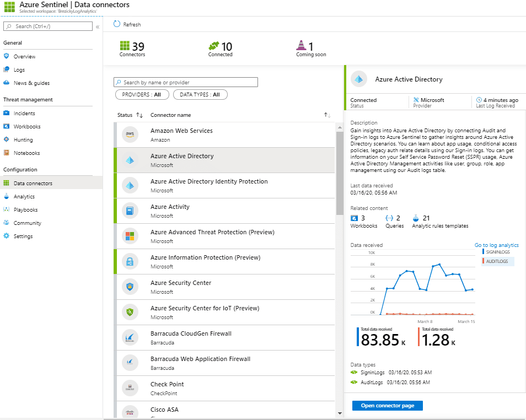The height and width of the screenshot is (420, 526).
Task: Select the Barracuda Web Application Firewall row
Action: pos(224,363)
